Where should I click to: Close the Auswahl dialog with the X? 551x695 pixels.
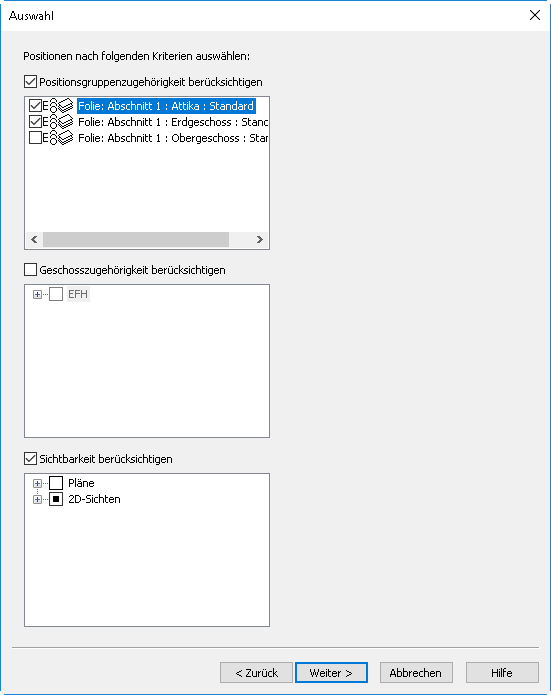535,15
